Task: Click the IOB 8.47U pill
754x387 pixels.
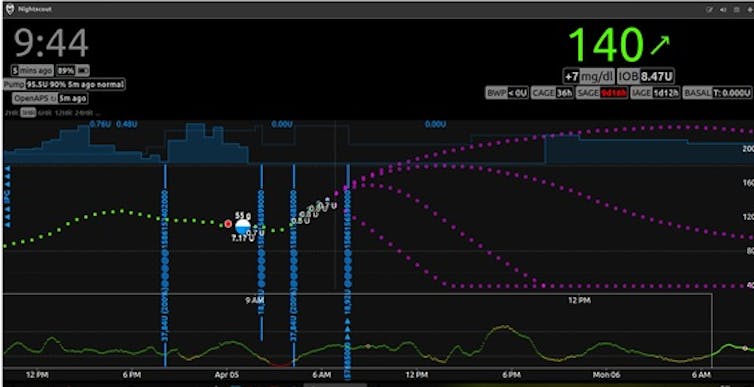Action: click(645, 76)
